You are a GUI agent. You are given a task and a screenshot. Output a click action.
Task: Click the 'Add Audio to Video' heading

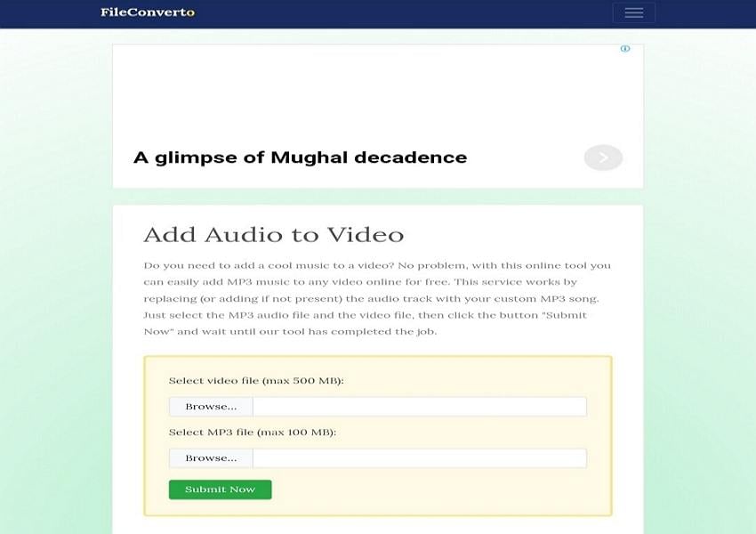click(273, 235)
